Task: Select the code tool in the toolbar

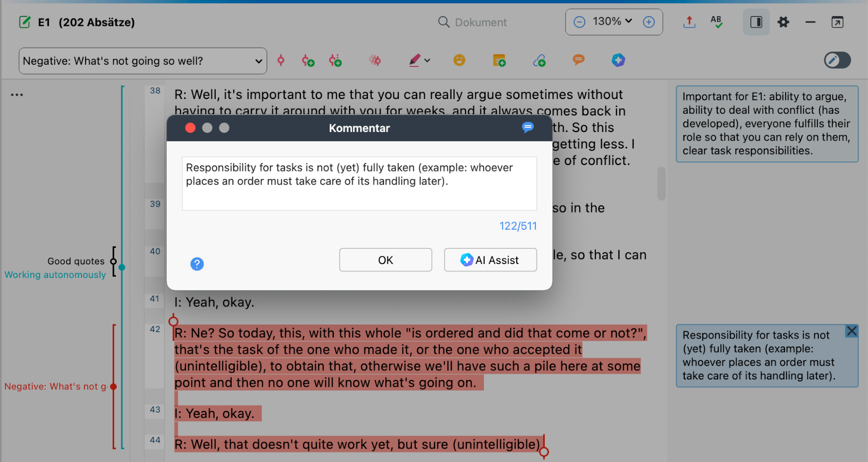Action: coord(281,60)
